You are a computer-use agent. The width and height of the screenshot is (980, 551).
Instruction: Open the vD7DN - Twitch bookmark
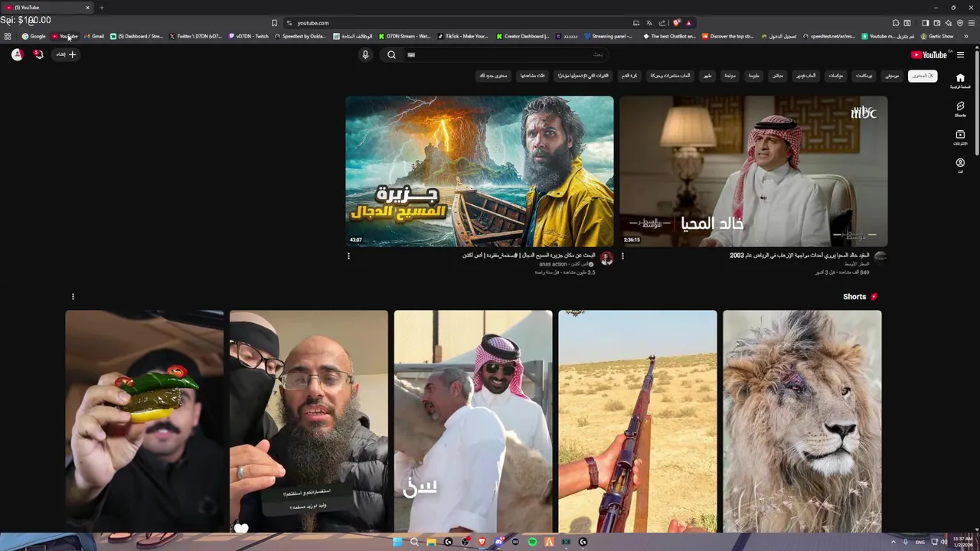click(249, 36)
